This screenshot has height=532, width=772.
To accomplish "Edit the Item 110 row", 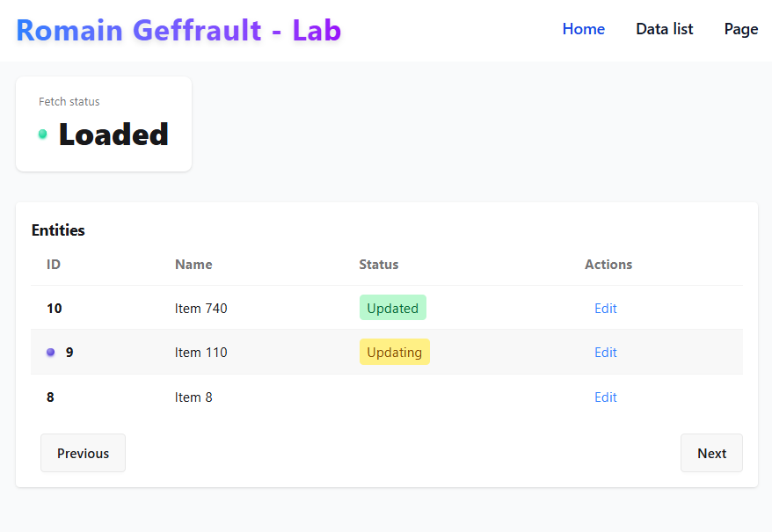I will (x=606, y=353).
